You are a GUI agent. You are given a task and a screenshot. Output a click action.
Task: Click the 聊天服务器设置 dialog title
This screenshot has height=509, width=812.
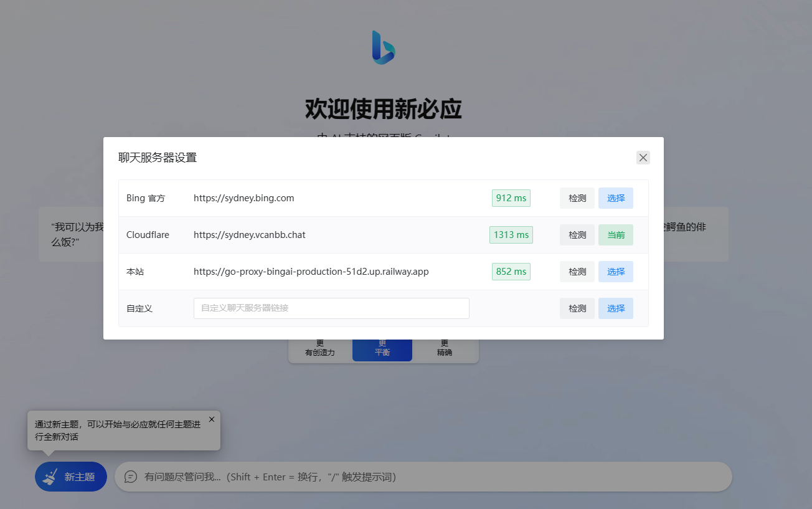click(158, 158)
